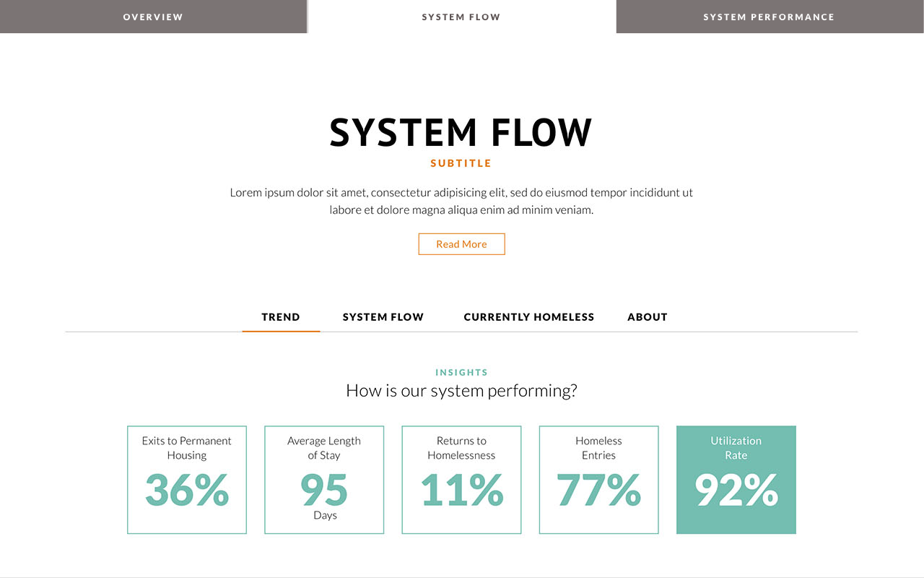Viewport: 924px width, 578px height.
Task: Click the orange SUBTITLE text
Action: [461, 163]
